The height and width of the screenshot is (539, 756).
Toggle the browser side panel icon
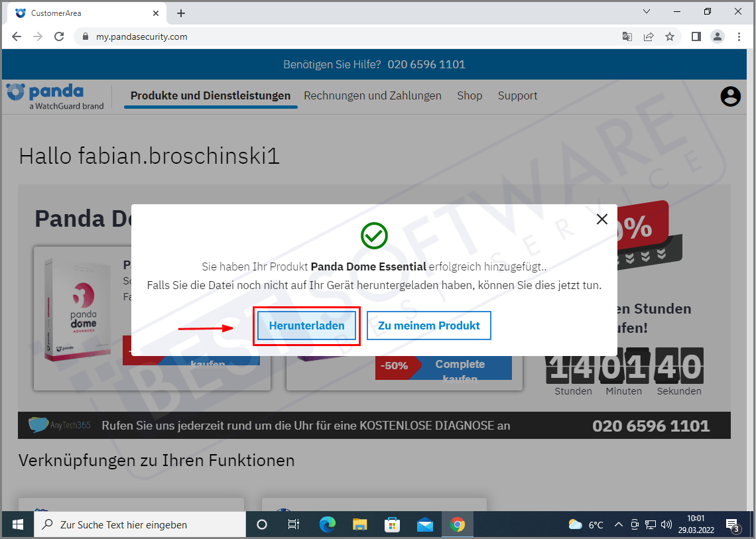pos(696,36)
